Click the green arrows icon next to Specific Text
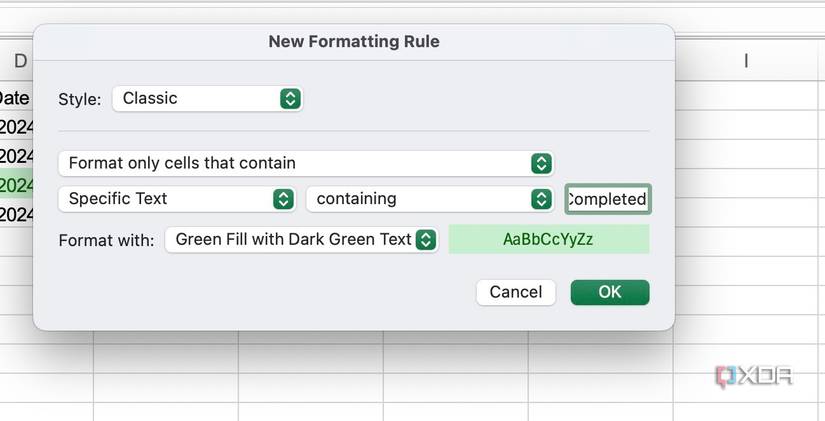The width and height of the screenshot is (825, 421). [x=283, y=199]
